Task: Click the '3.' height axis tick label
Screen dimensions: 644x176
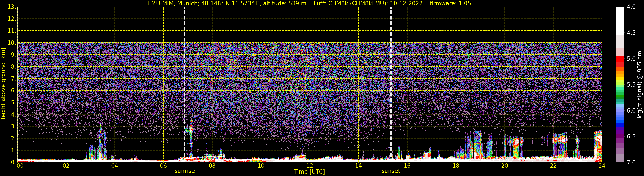Action: click(13, 127)
